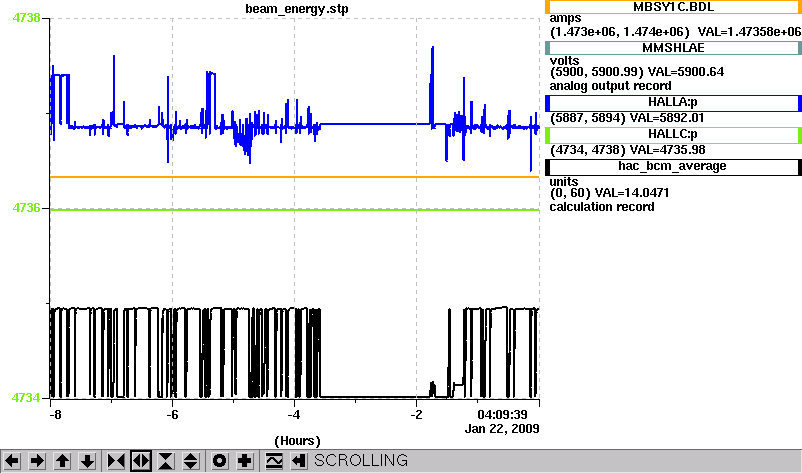Viewport: 802px width, 473px height.
Task: Click the VAL=5892.01 reading
Action: pos(667,118)
